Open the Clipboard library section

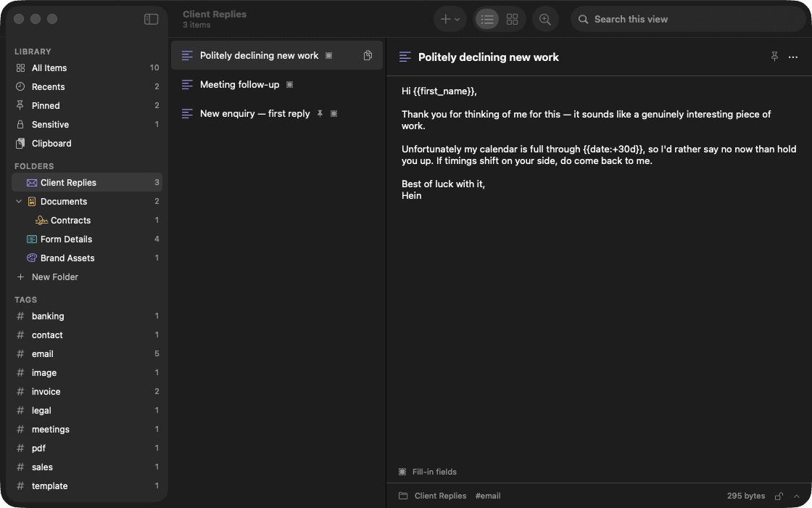87,144
